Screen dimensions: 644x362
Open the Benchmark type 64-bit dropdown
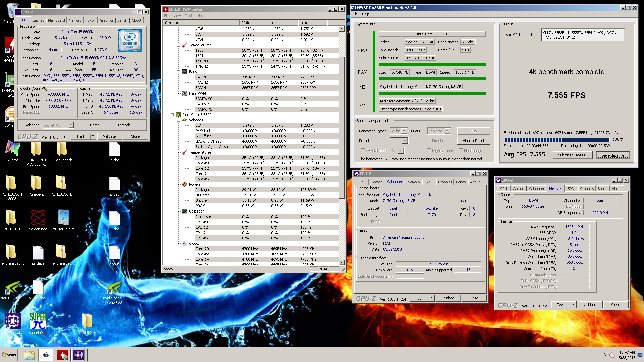pyautogui.click(x=404, y=131)
